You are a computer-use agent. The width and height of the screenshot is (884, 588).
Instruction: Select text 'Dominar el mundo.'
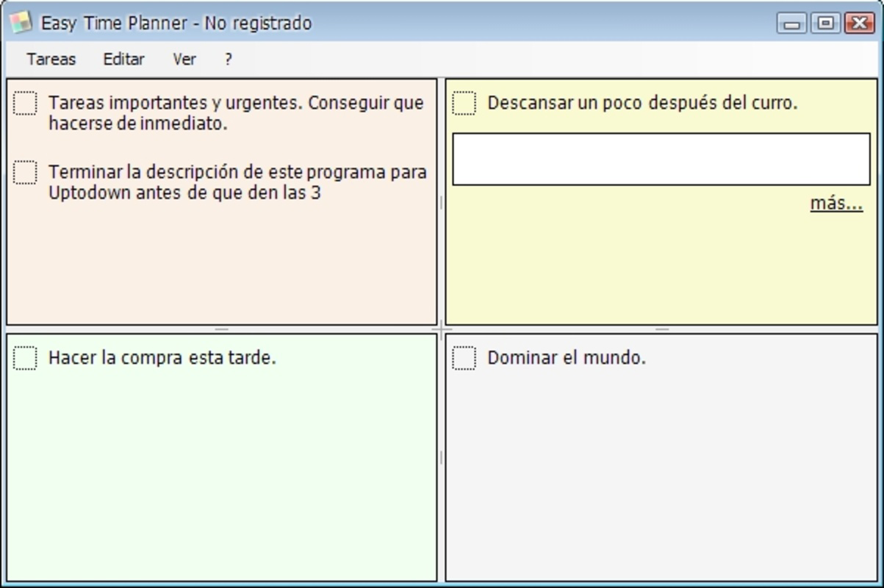coord(567,358)
